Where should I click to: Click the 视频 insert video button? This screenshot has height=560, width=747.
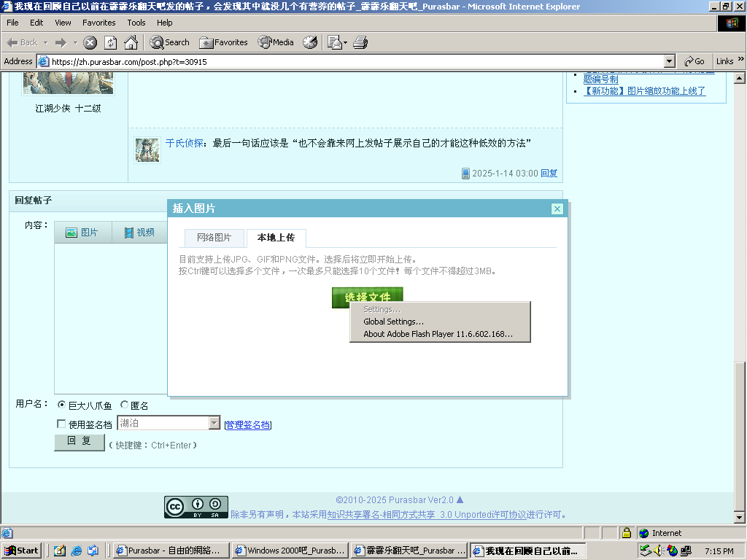[x=139, y=233]
